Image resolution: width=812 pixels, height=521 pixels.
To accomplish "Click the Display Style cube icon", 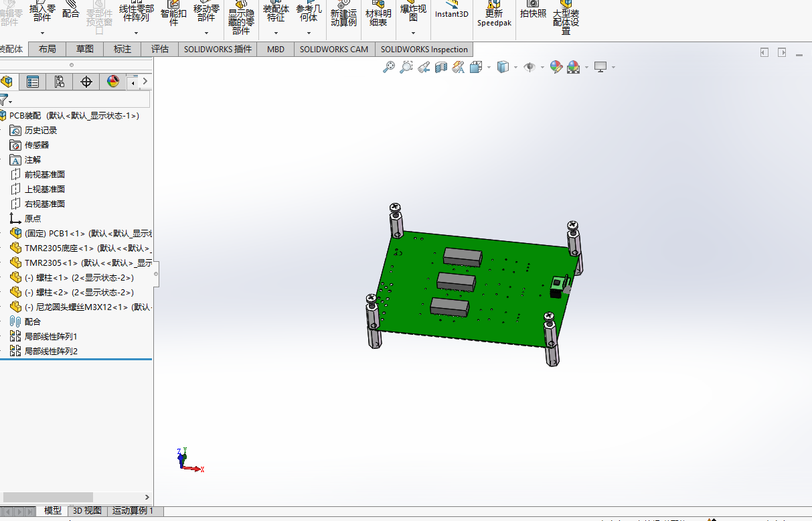I will [503, 67].
